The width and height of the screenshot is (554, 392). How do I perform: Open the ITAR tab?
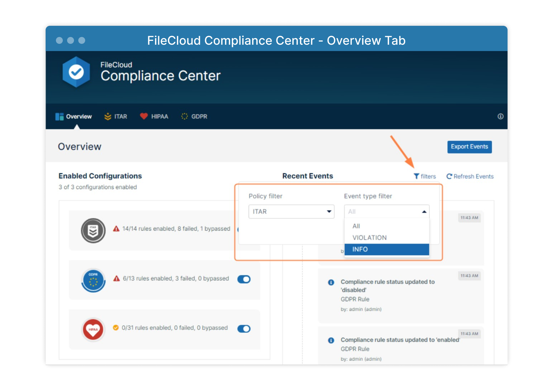click(x=116, y=117)
